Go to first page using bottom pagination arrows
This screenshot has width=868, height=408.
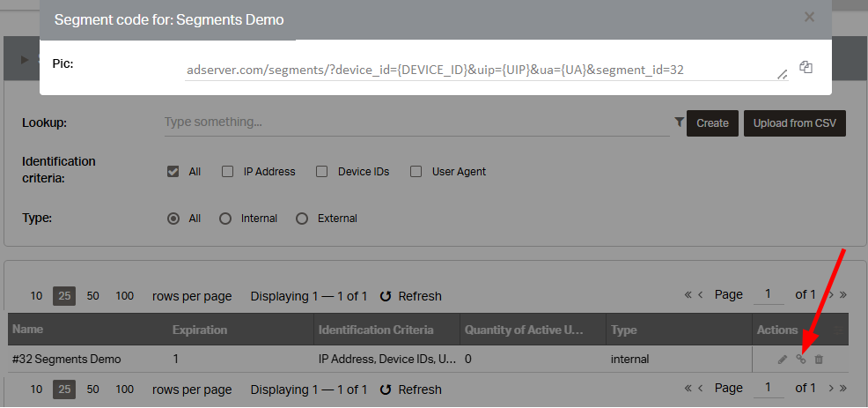pos(688,388)
